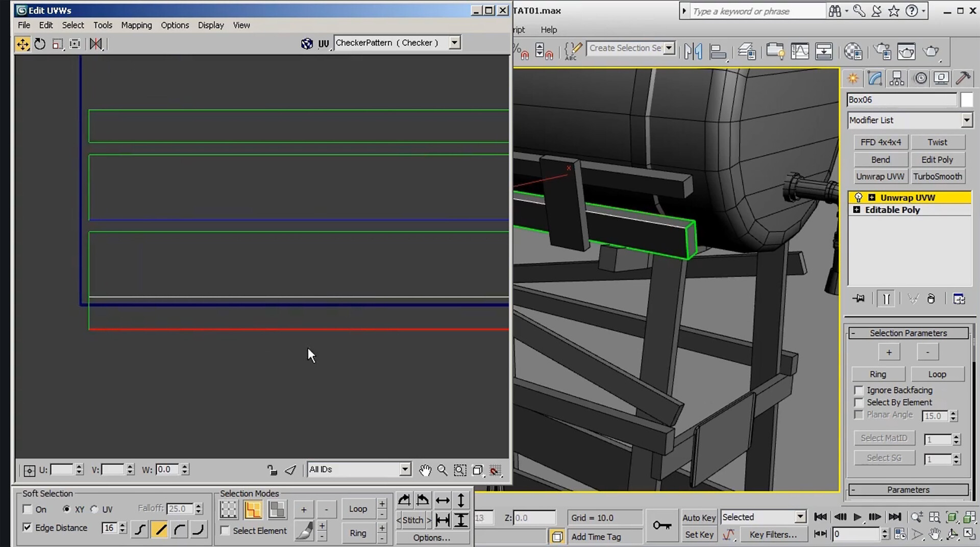Open the Tools menu in Edit UVWs
The image size is (980, 547).
[103, 25]
